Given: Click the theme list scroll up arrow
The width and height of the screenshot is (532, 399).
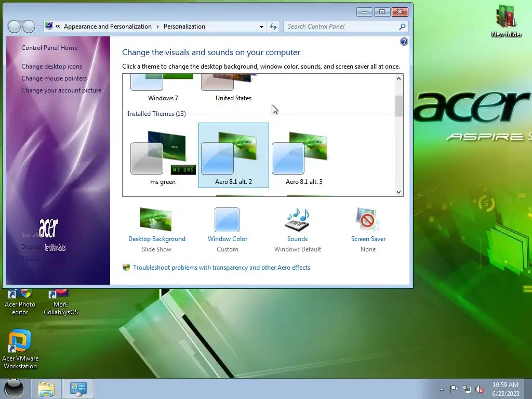Looking at the screenshot, I should pyautogui.click(x=398, y=78).
